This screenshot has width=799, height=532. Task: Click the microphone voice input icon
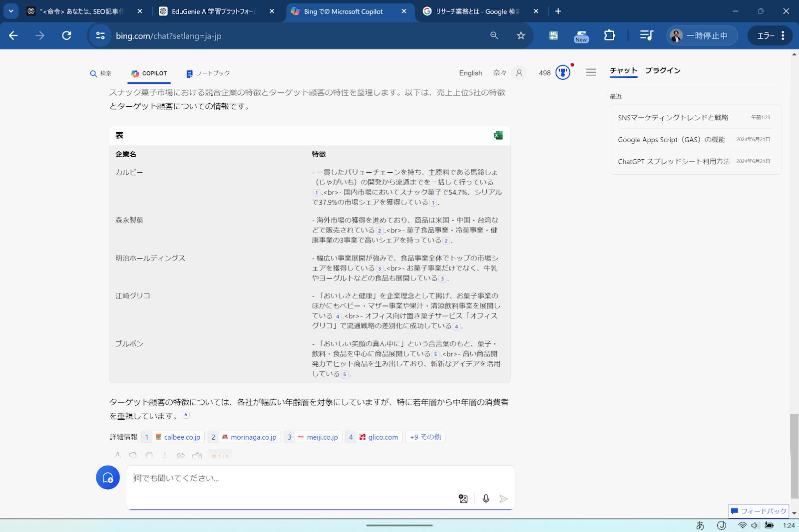click(485, 499)
